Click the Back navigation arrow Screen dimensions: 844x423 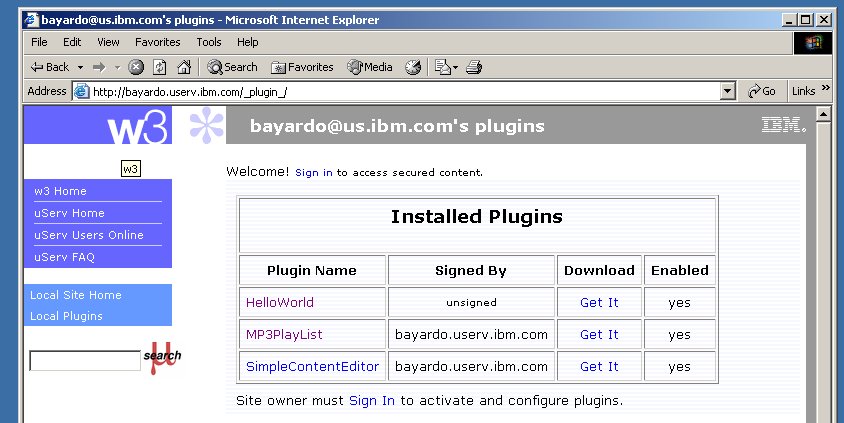pyautogui.click(x=50, y=67)
